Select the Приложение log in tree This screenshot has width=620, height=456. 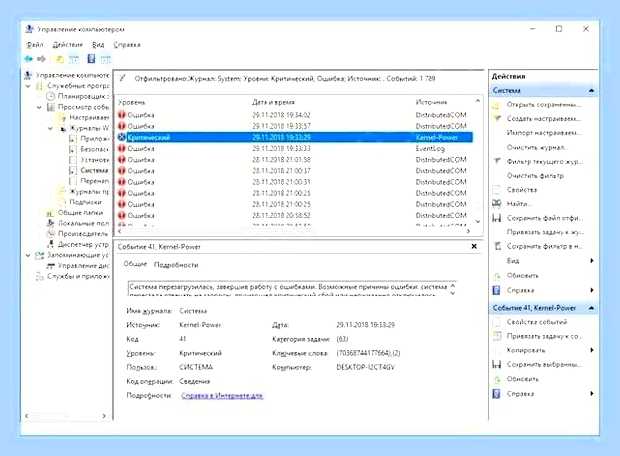(95, 139)
